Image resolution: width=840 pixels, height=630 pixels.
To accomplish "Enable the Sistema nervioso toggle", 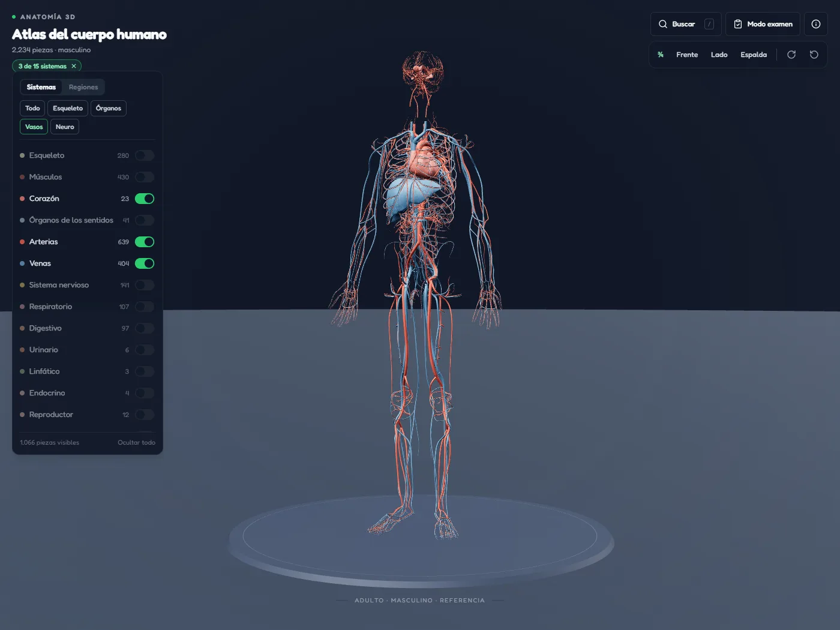I will [x=145, y=285].
